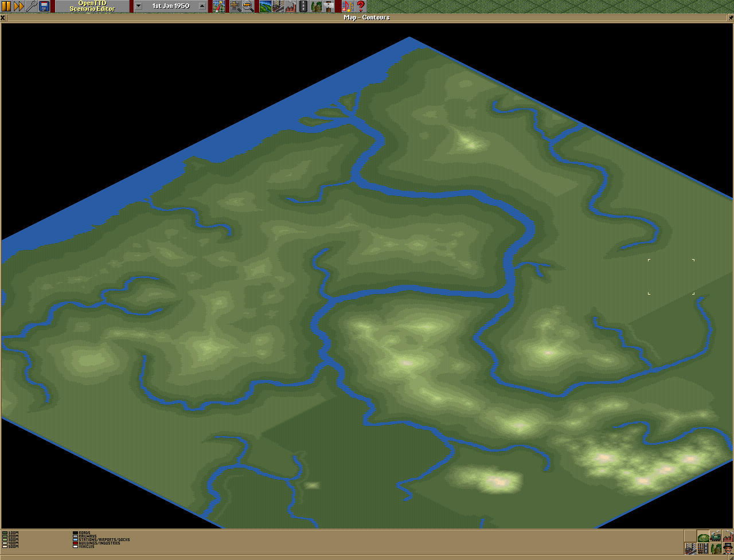Click the Map - Contours title bar
This screenshot has width=734, height=560.
367,18
